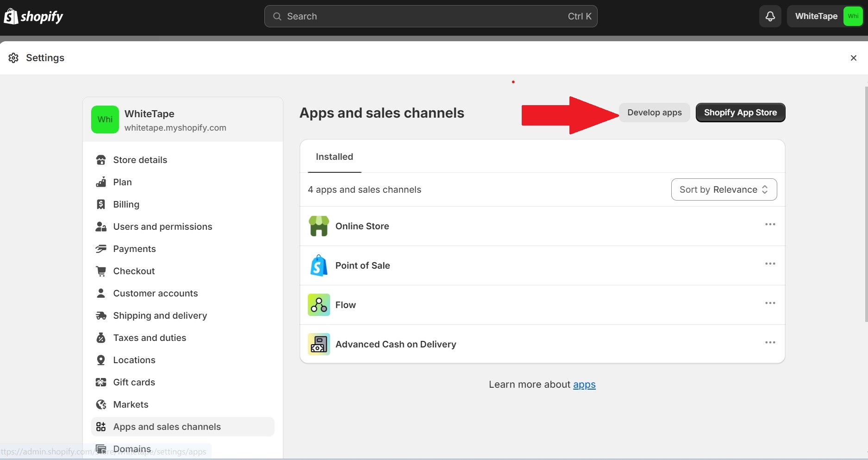Click the vertical page scrollbar
The height and width of the screenshot is (460, 868).
[x=866, y=204]
